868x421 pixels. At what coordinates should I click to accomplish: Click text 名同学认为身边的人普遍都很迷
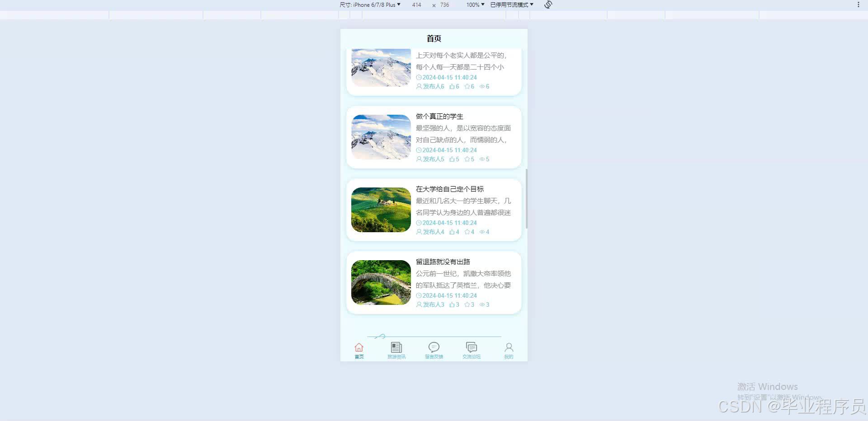click(463, 213)
